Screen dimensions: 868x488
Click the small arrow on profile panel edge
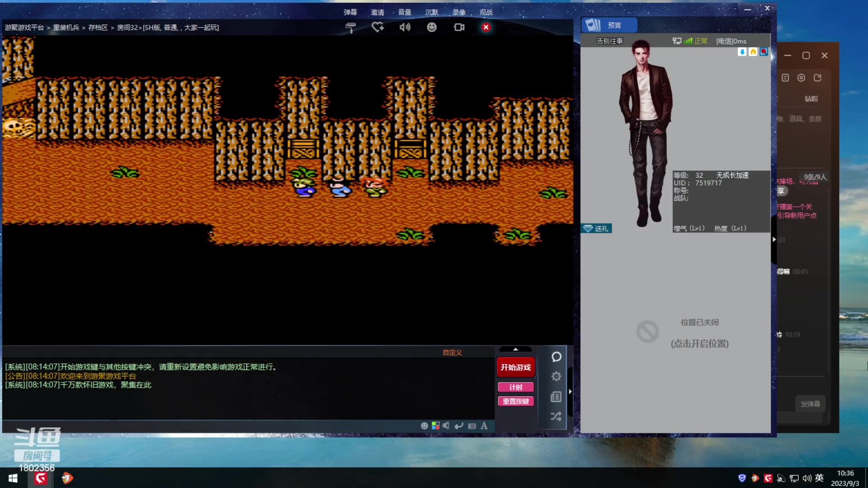point(774,239)
